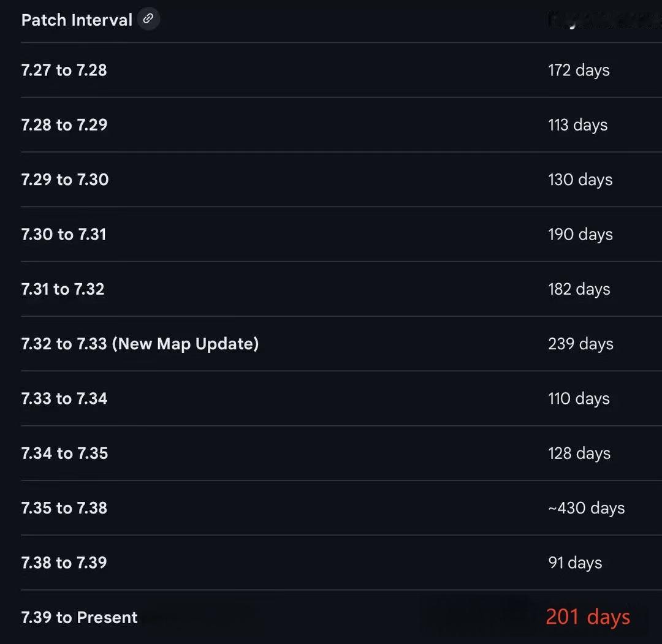Select the 7.30 to 7.31 row label
Viewport: 662px width, 644px height.
(x=64, y=234)
